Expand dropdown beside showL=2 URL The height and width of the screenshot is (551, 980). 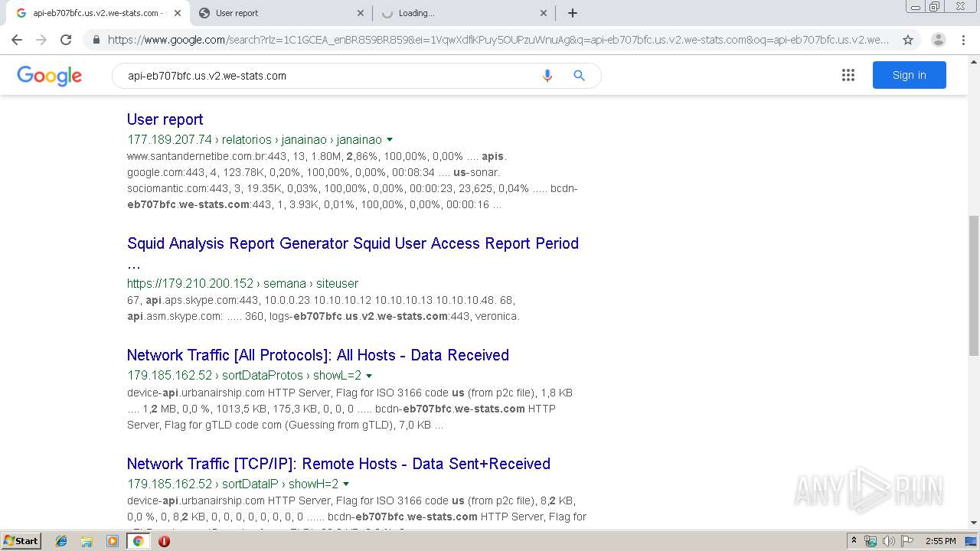tap(369, 376)
